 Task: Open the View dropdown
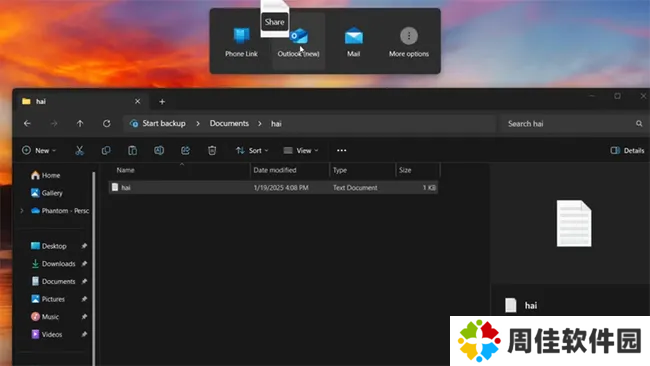coord(301,150)
